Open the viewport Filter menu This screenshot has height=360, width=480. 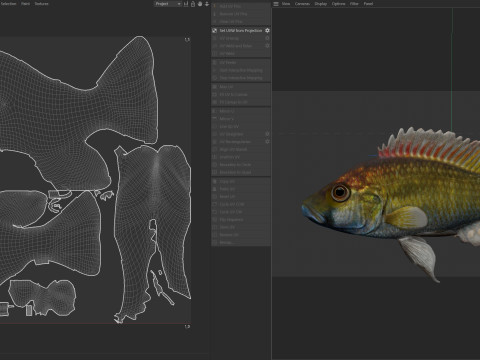click(x=354, y=4)
